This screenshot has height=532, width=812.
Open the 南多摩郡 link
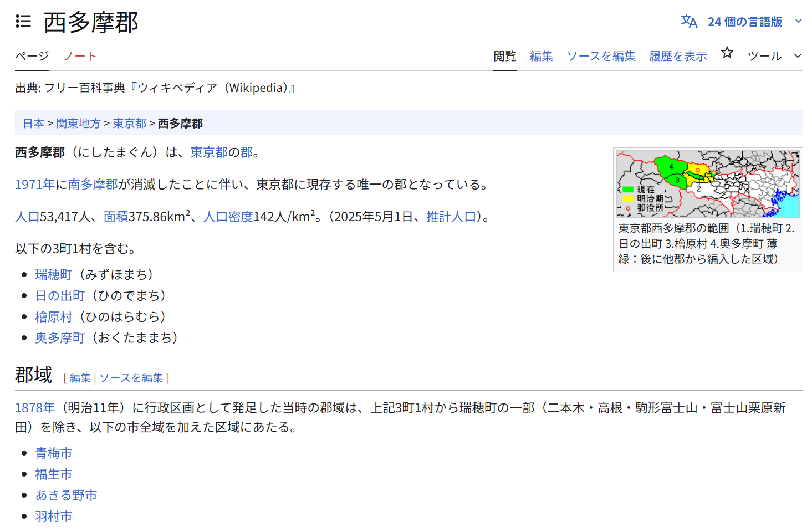click(x=93, y=185)
